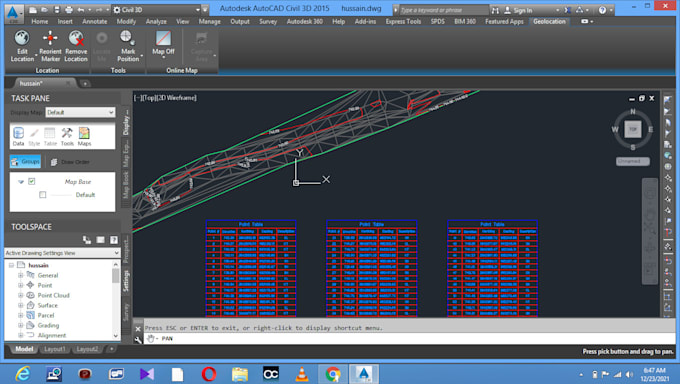Save the drawing with the quick access icon
This screenshot has height=384, width=680.
[x=56, y=10]
